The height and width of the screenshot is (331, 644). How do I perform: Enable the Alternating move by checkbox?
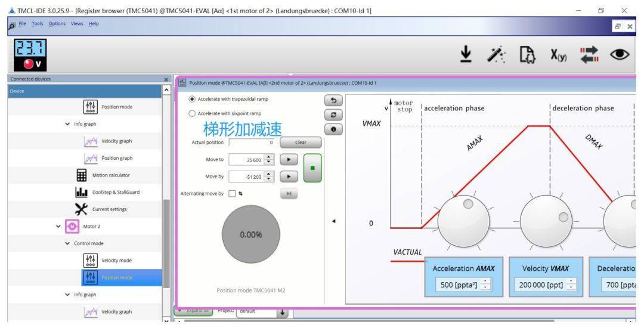(232, 194)
